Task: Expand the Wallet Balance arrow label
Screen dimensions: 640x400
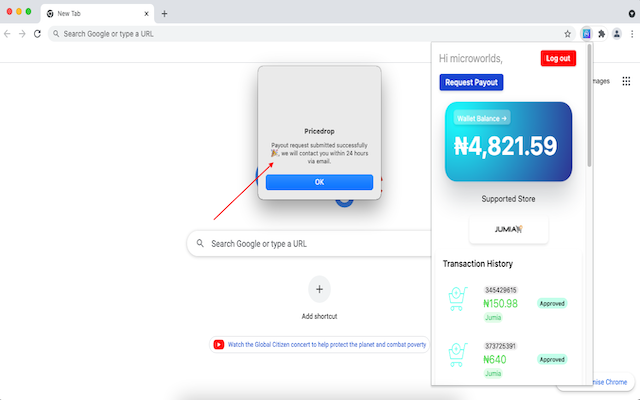Action: [x=482, y=118]
